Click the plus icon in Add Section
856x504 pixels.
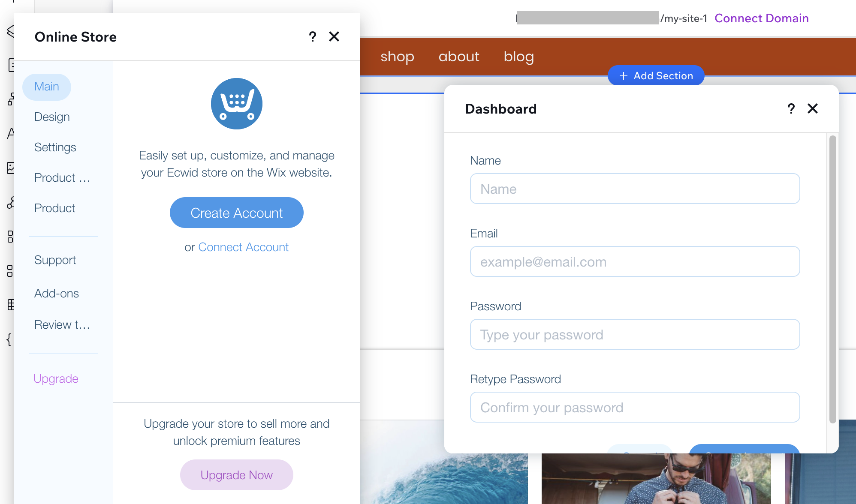point(624,76)
